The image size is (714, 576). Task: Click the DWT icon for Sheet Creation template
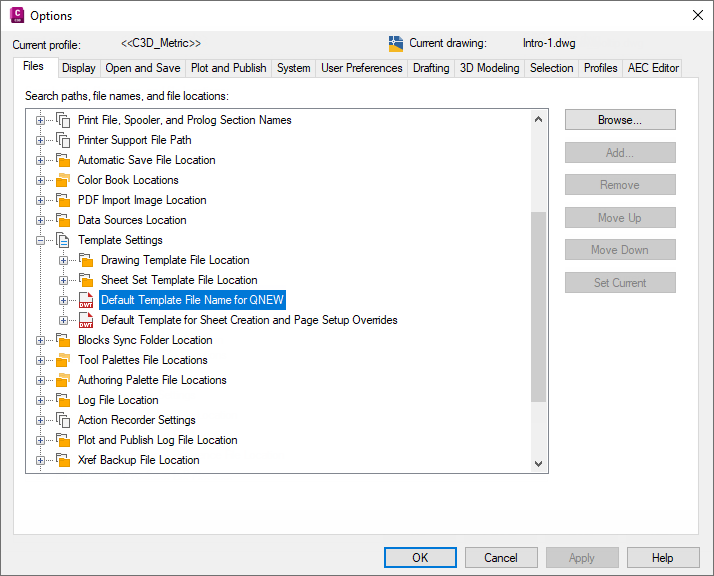click(x=86, y=320)
